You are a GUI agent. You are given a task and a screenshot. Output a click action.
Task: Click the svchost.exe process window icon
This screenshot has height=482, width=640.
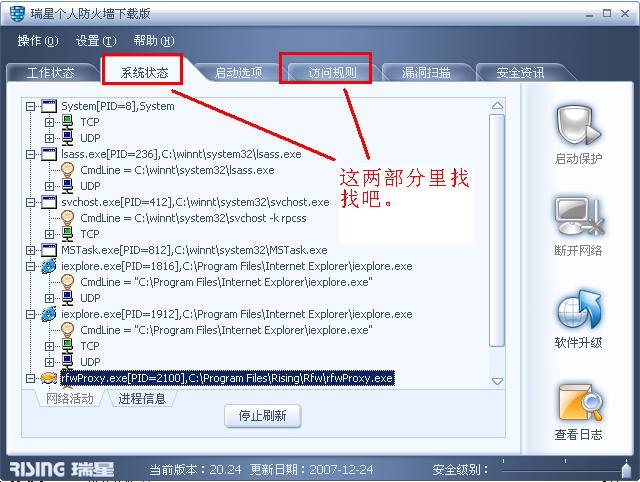pos(49,202)
